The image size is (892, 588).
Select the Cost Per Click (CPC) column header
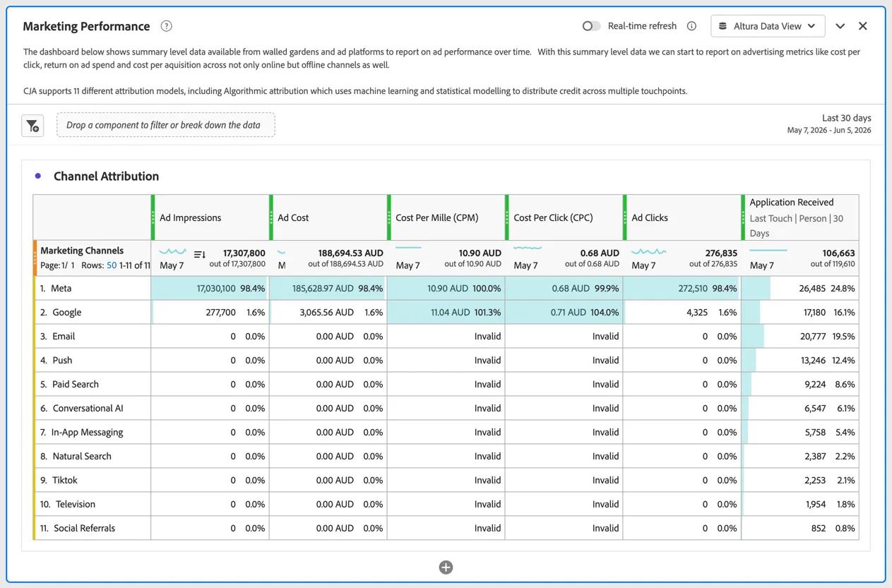coord(564,217)
